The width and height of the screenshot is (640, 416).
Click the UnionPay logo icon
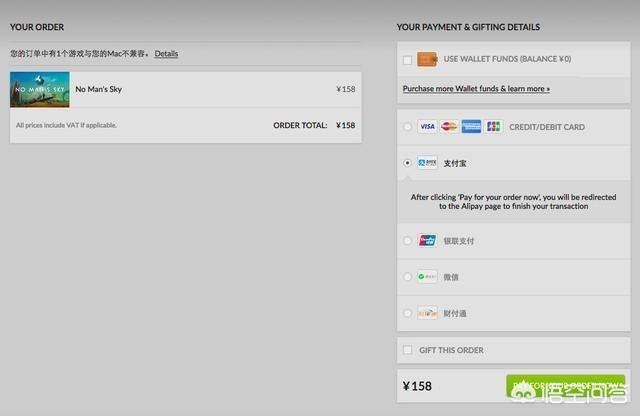point(427,240)
